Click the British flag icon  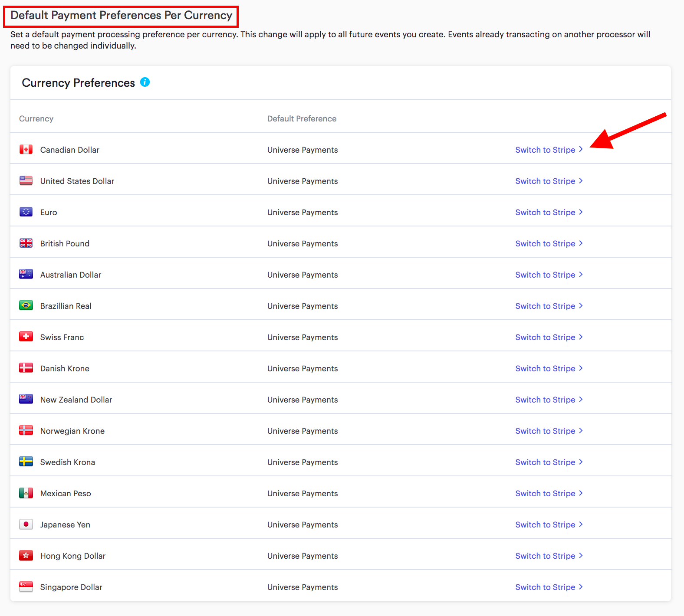(26, 243)
